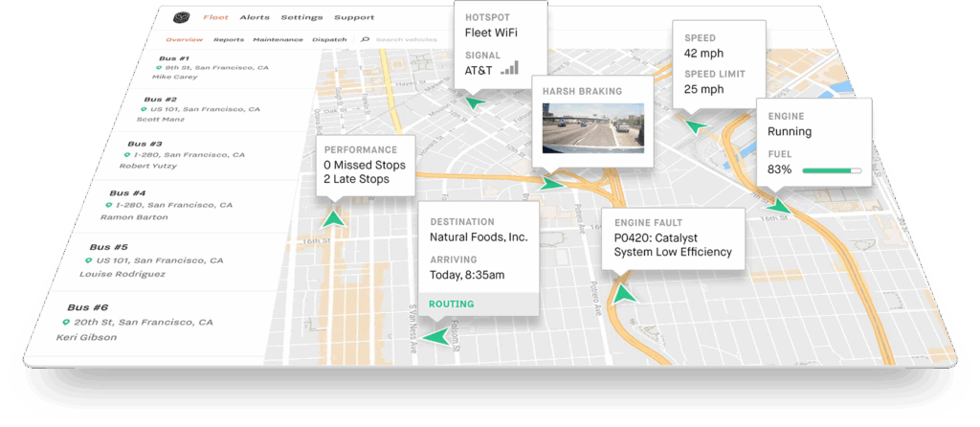This screenshot has height=427, width=980.
Task: Click vehicle arrow under Engine fuel popup
Action: pos(780,205)
